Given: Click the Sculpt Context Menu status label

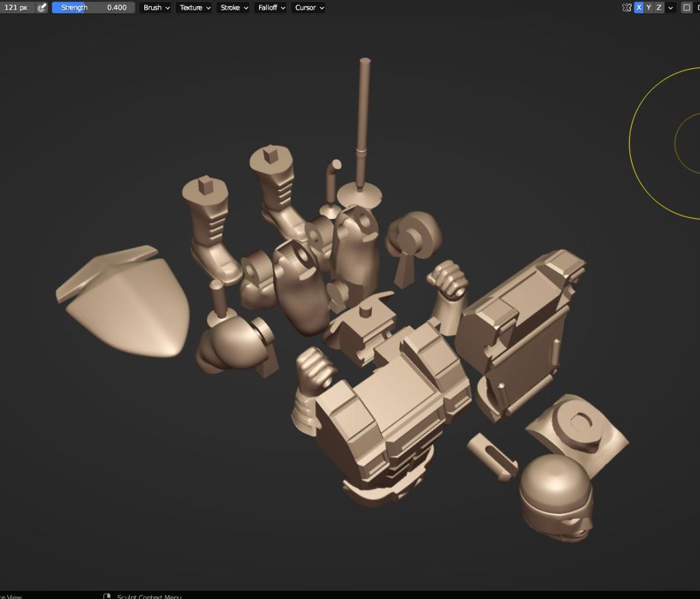Looking at the screenshot, I should click(x=149, y=596).
